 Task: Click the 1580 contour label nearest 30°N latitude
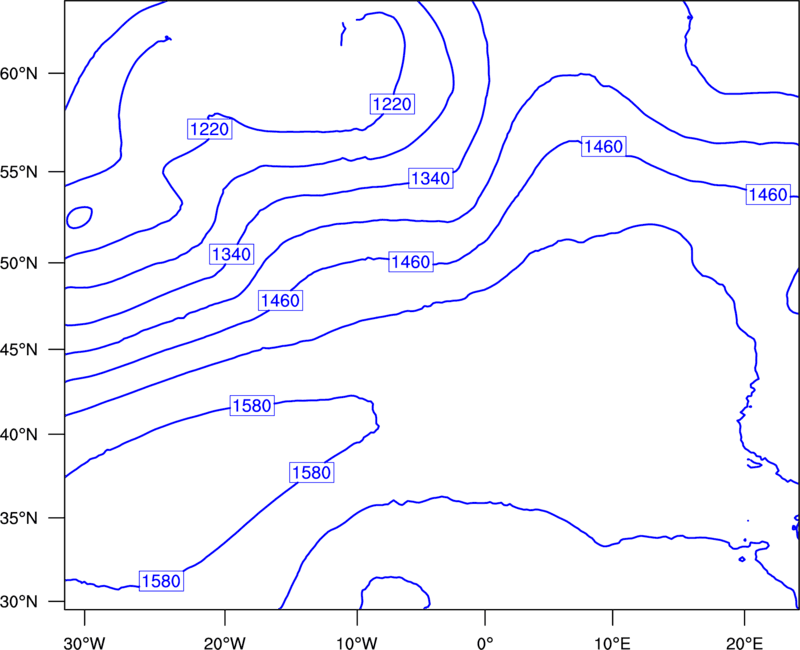[161, 581]
